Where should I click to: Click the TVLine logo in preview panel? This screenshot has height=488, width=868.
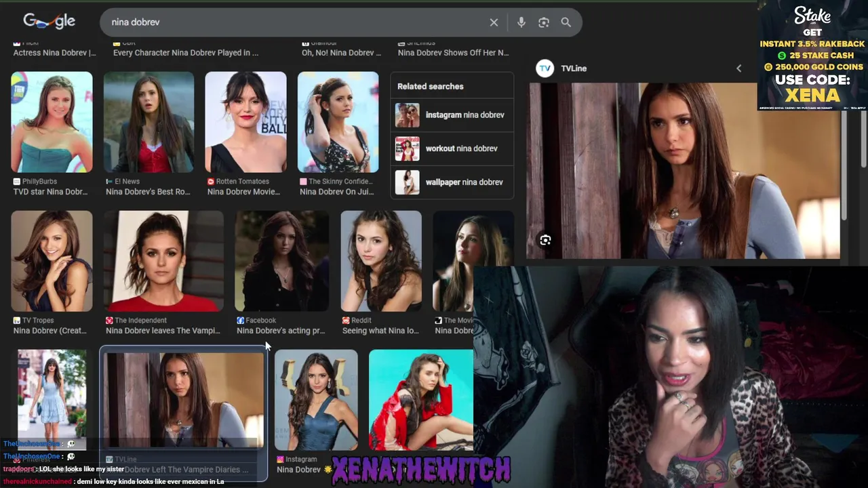[545, 68]
